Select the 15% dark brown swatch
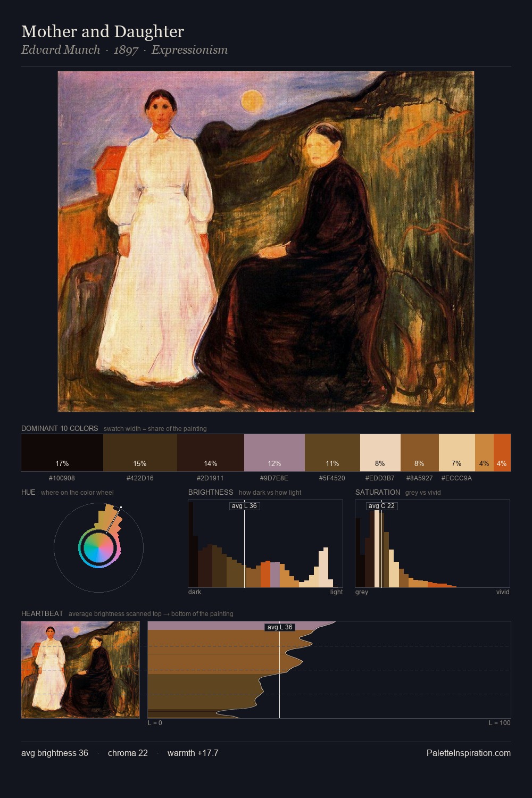Image resolution: width=532 pixels, height=798 pixels. (140, 453)
